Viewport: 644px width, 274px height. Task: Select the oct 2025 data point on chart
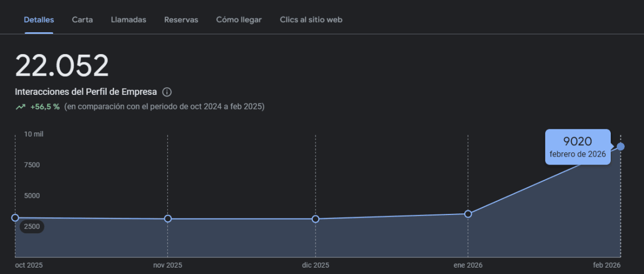(x=15, y=218)
